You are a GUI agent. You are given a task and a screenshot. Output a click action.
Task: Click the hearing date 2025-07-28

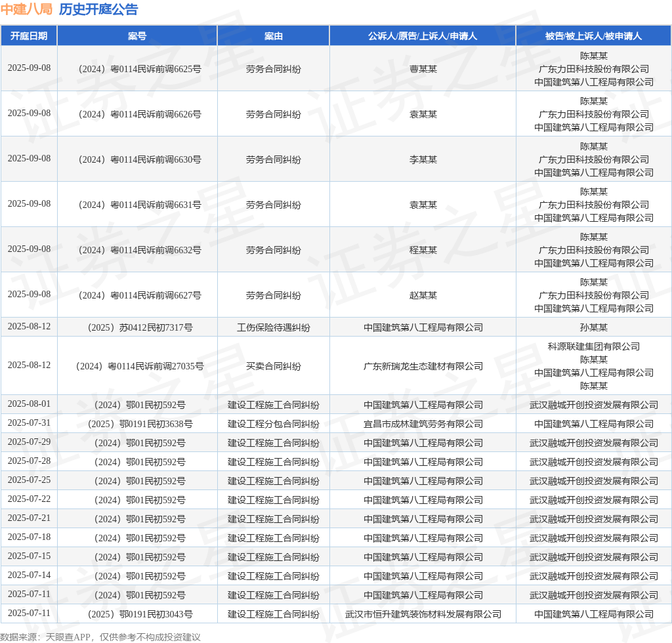click(29, 461)
